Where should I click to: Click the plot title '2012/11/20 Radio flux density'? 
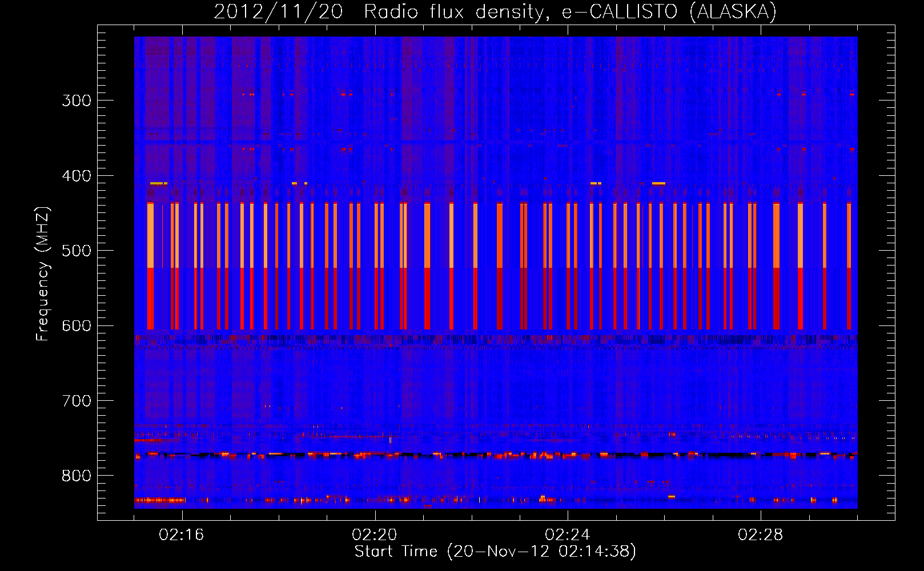pyautogui.click(x=495, y=11)
